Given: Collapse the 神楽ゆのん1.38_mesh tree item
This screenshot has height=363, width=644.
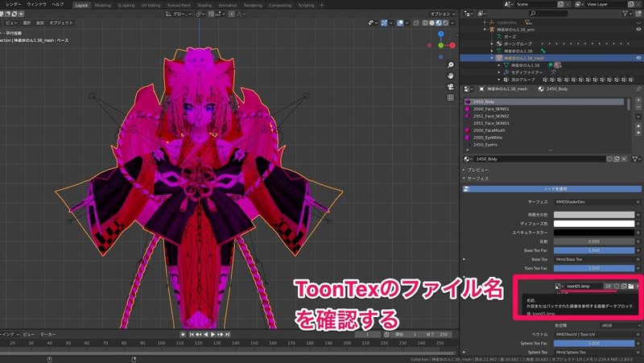Looking at the screenshot, I should point(492,58).
